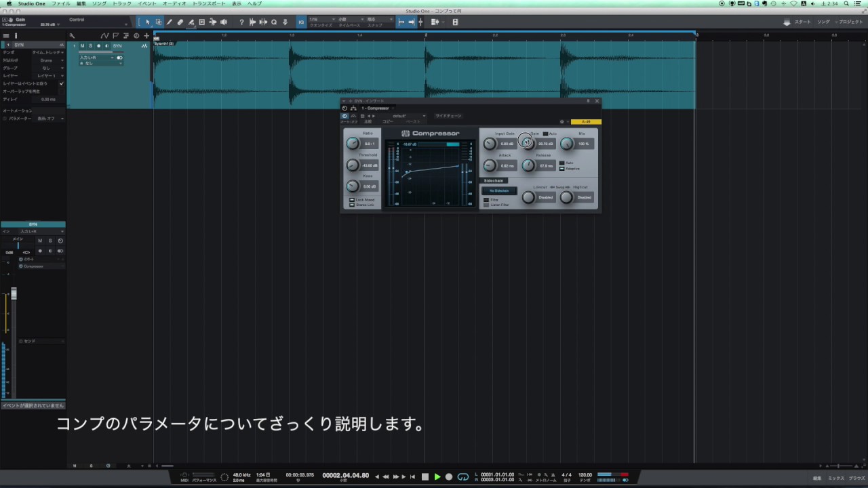Image resolution: width=868 pixels, height=488 pixels.
Task: Select the Mute tool
Action: [201, 22]
